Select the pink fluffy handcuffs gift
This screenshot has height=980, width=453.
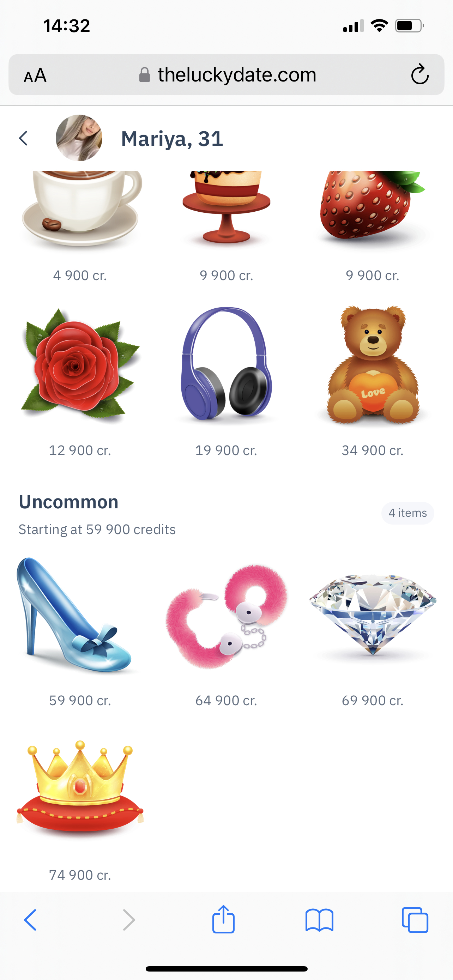tap(226, 616)
